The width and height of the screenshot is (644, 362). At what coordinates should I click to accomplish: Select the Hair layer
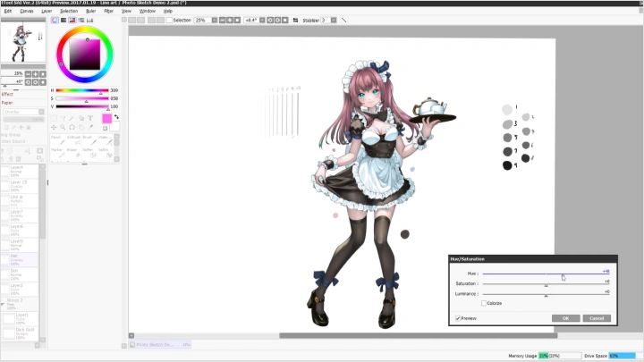[x=20, y=259]
